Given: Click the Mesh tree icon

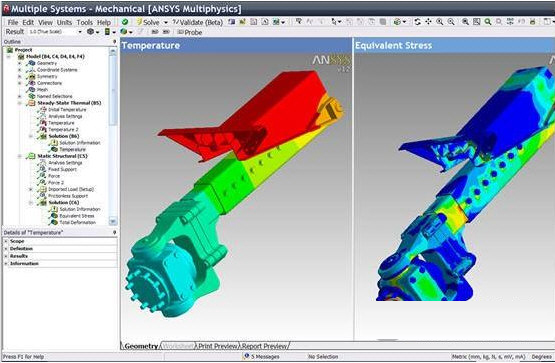Looking at the screenshot, I should [x=32, y=90].
